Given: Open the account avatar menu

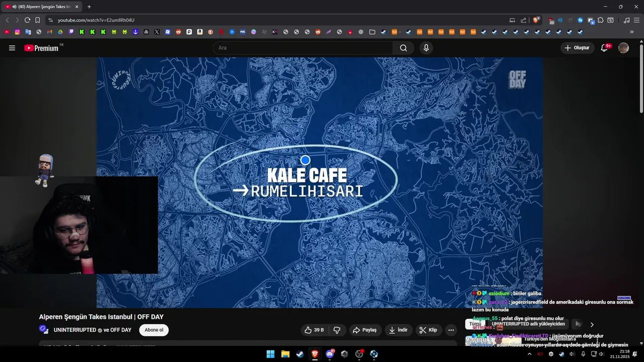Looking at the screenshot, I should tap(623, 48).
